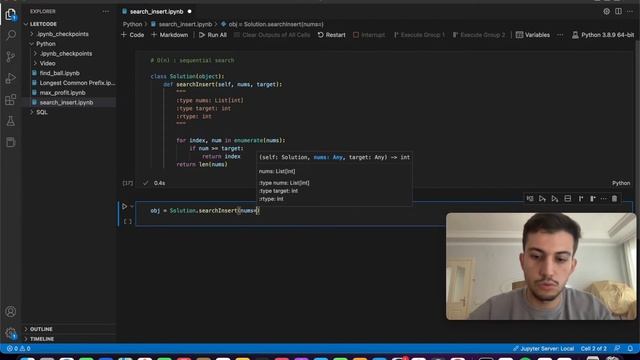Click the feedback icon in status bar
640x360 pixels.
[x=617, y=349]
